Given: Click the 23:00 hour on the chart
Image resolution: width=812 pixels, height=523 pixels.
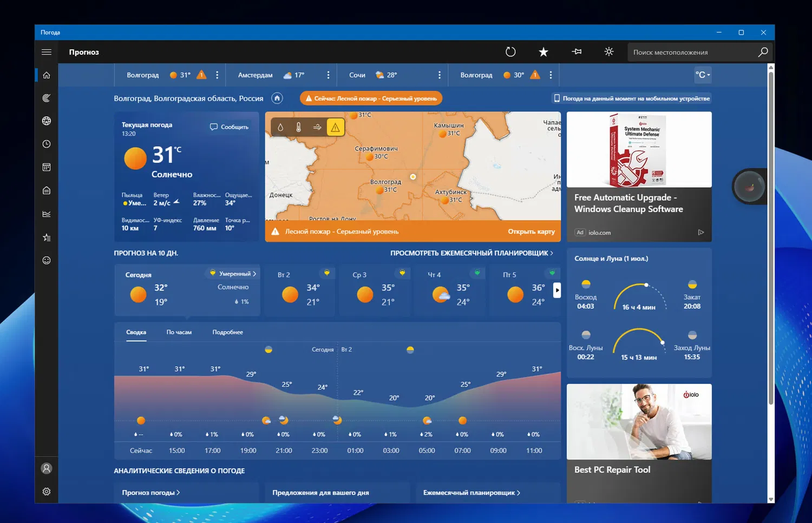Looking at the screenshot, I should tap(320, 451).
